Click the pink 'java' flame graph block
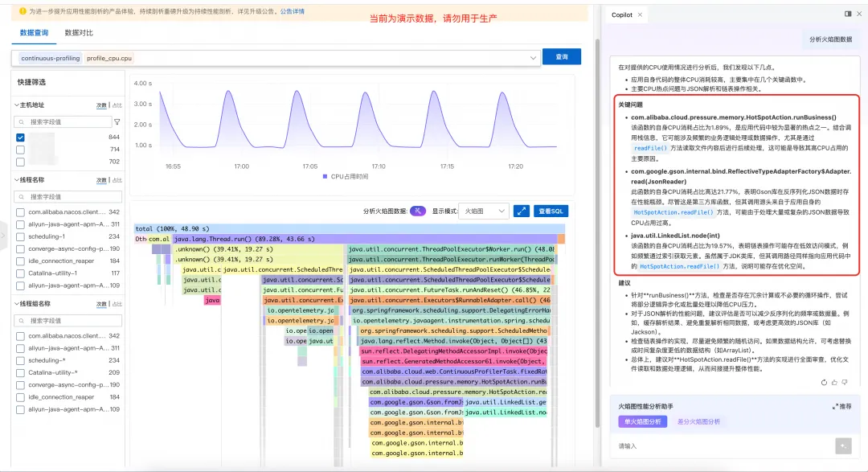Screen dimensions: 868x472 click(212, 300)
